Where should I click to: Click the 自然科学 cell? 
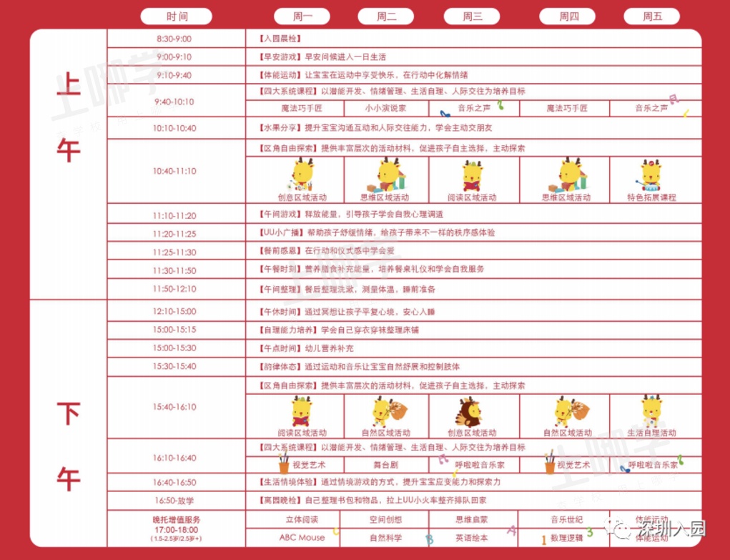[385, 538]
